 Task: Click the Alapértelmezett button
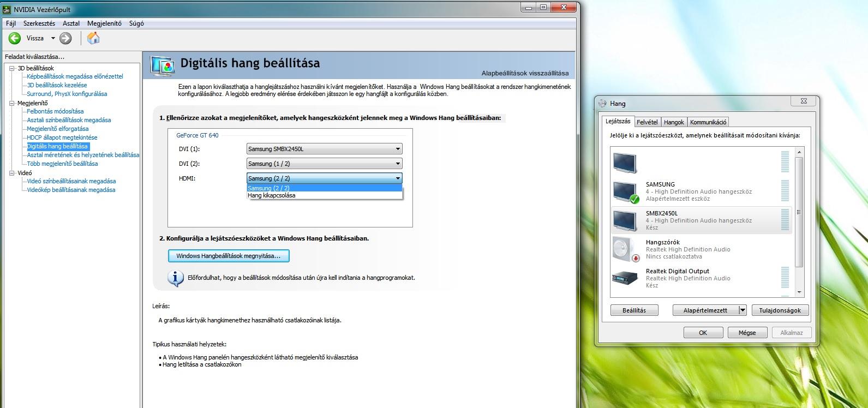(x=705, y=310)
